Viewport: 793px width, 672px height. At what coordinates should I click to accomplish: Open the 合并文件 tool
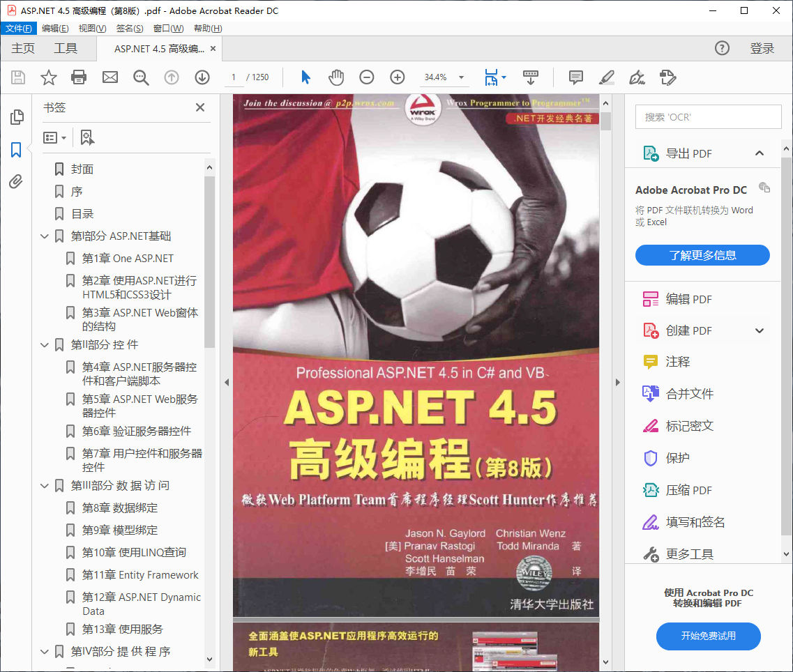[x=678, y=394]
